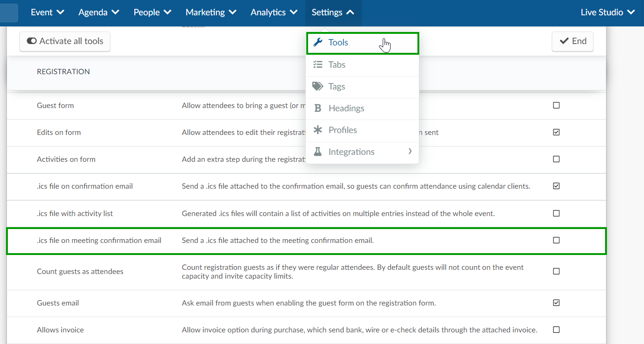This screenshot has width=644, height=344.
Task: Select Profiles from the Settings menu
Action: pyautogui.click(x=343, y=130)
